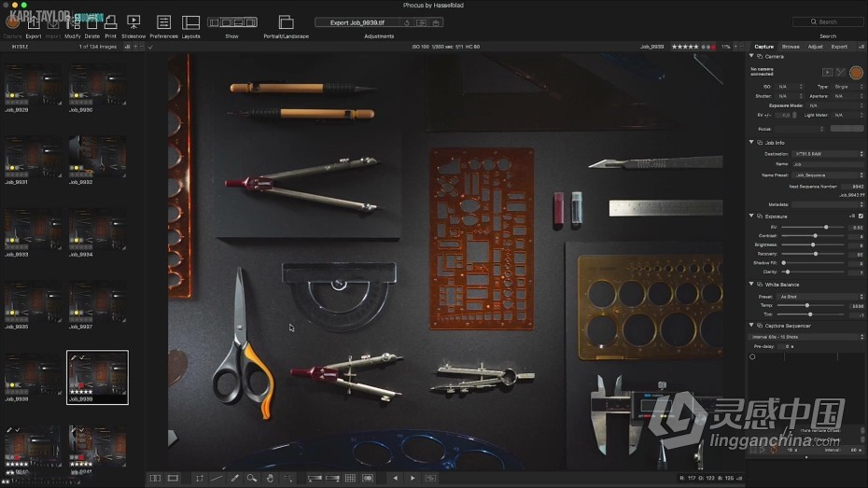The width and height of the screenshot is (868, 488).
Task: Select the crop tool in bottom toolbar
Action: [199, 478]
